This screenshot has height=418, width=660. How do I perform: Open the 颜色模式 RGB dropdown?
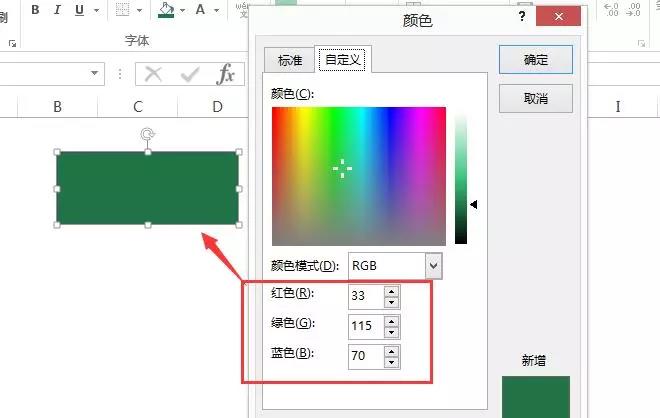click(434, 266)
